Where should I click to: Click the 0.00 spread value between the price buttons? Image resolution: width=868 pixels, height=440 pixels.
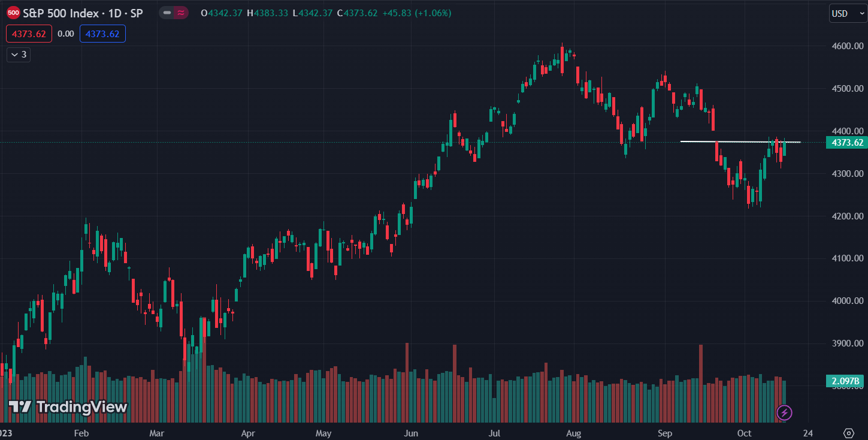66,34
